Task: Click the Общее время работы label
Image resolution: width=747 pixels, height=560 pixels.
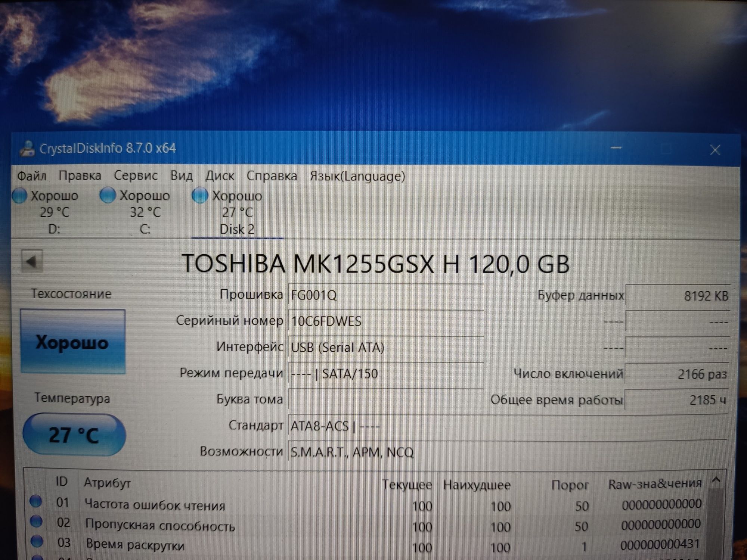Action: point(557,400)
